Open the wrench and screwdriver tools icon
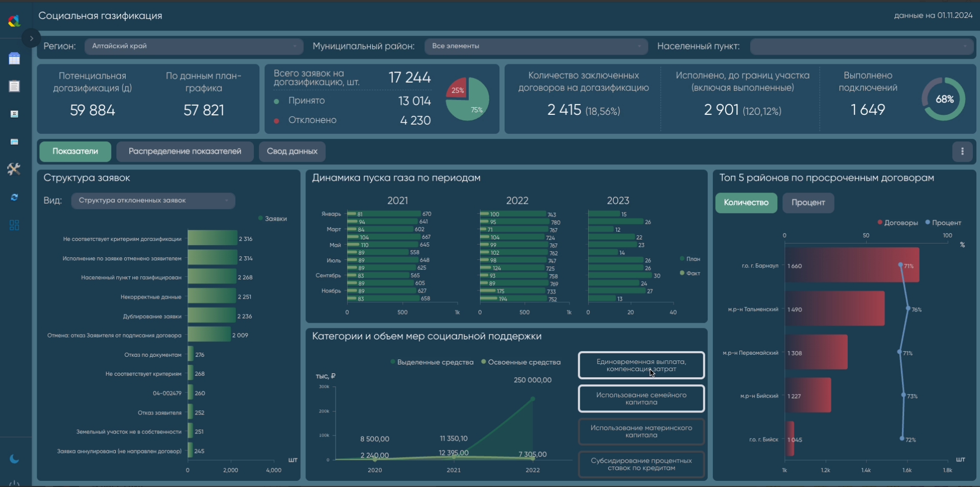This screenshot has width=980, height=487. pyautogui.click(x=14, y=169)
